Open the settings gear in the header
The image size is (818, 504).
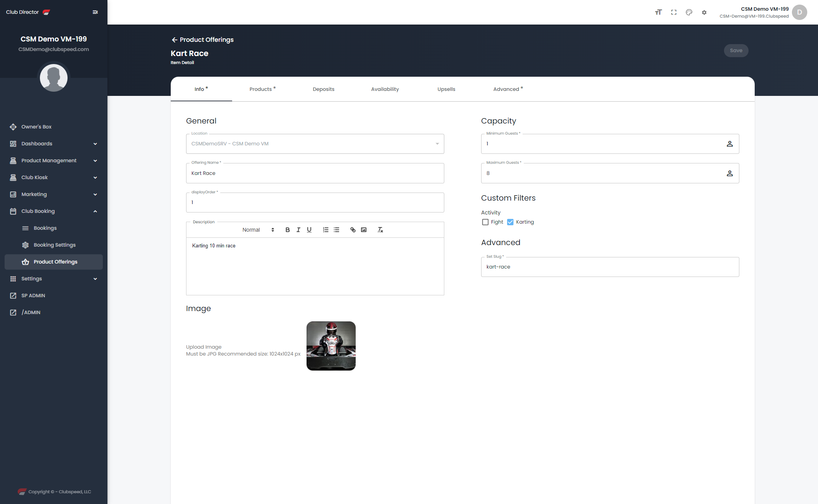pos(704,12)
